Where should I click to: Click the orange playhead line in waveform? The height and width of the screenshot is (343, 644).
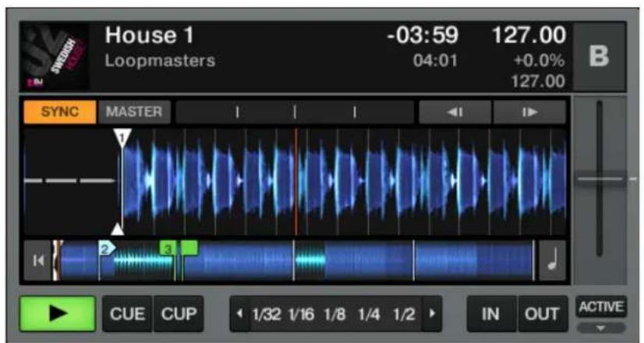tap(295, 182)
